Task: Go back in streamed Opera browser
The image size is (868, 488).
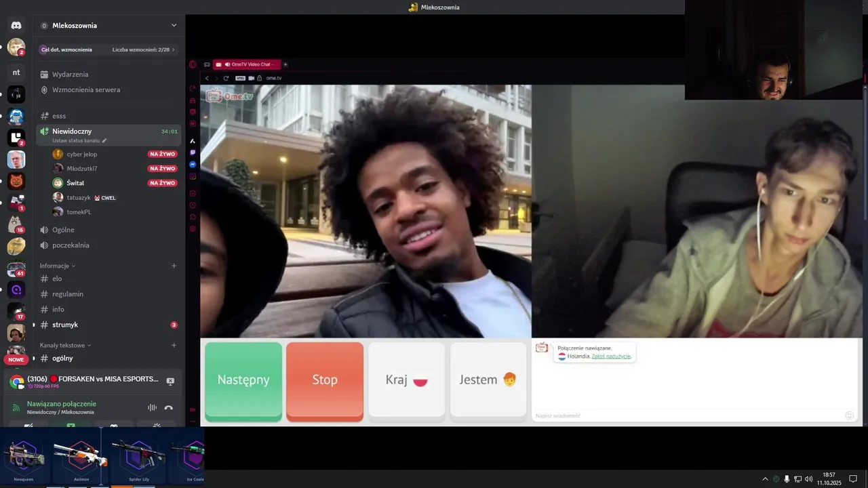Action: pyautogui.click(x=207, y=78)
